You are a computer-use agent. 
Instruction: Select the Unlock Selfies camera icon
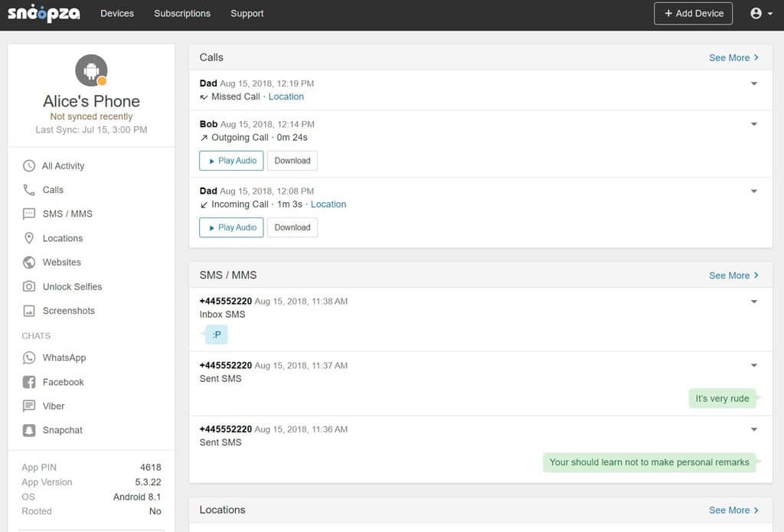(29, 286)
